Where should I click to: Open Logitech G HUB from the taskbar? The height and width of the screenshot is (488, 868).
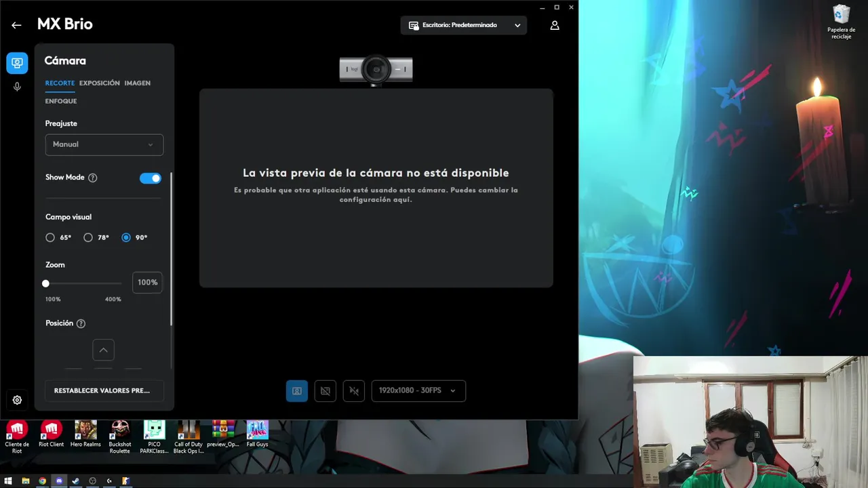(109, 481)
